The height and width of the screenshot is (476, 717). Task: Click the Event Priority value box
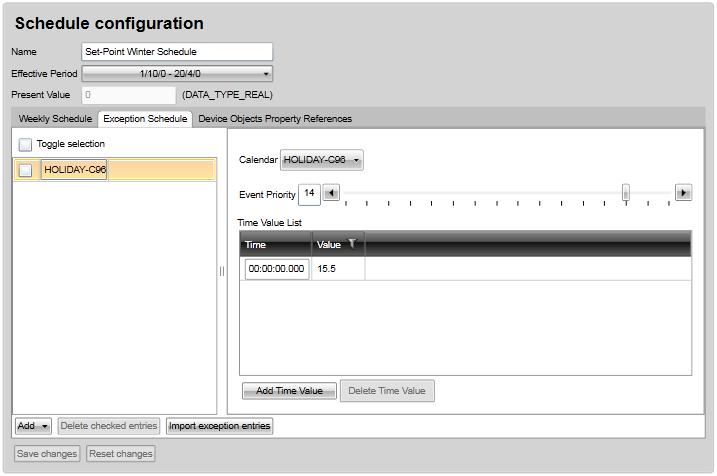click(x=309, y=193)
